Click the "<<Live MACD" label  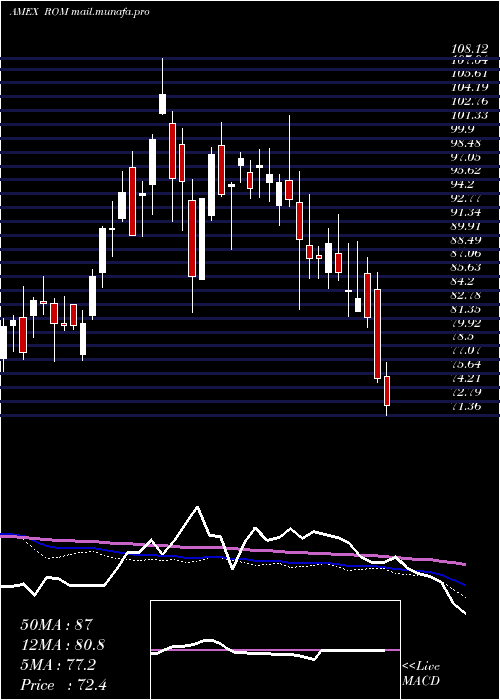[x=421, y=674]
